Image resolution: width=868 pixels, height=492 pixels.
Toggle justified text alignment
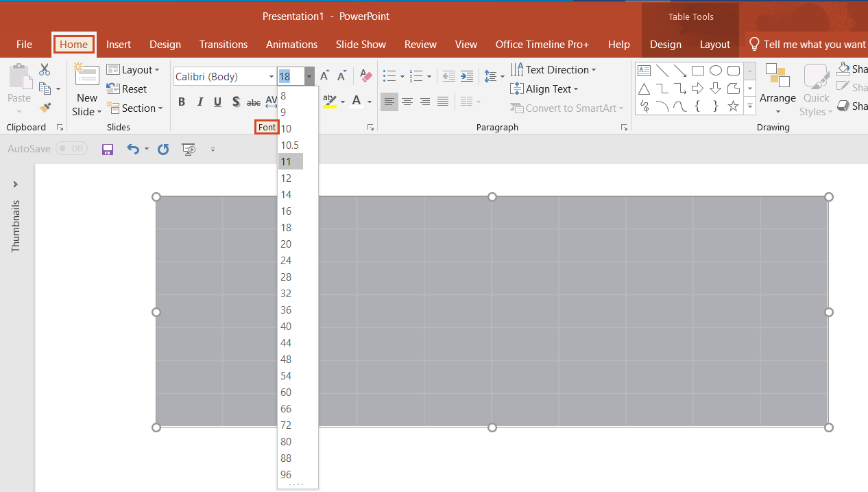point(442,101)
